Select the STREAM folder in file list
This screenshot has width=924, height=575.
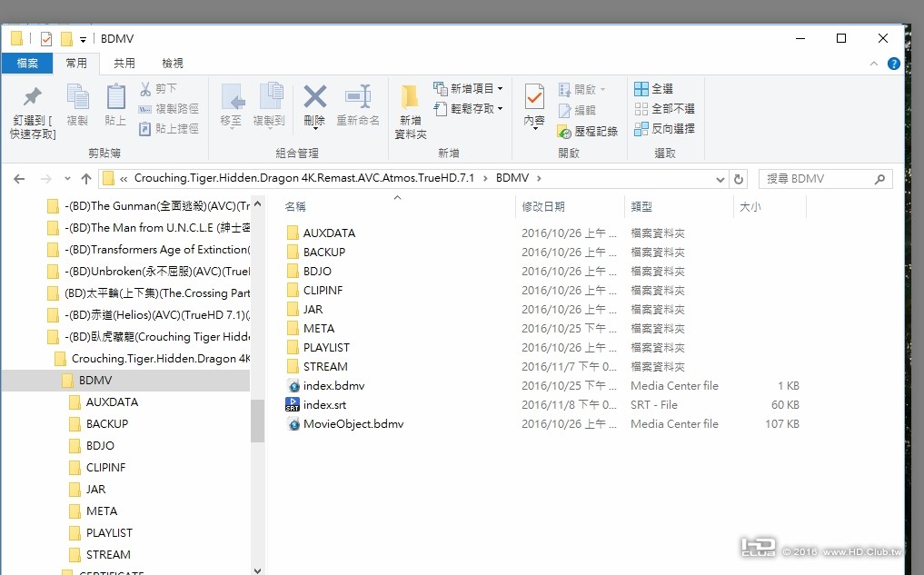point(325,367)
